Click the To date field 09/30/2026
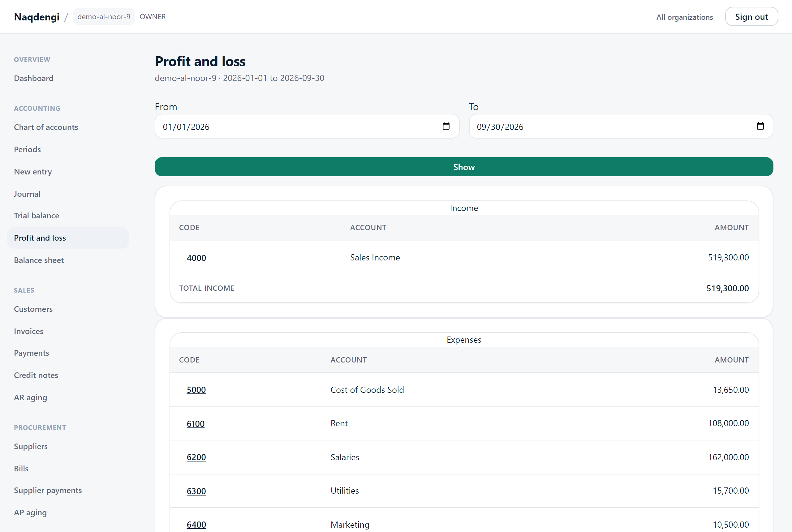Screen dimensions: 792x532 click(621, 126)
